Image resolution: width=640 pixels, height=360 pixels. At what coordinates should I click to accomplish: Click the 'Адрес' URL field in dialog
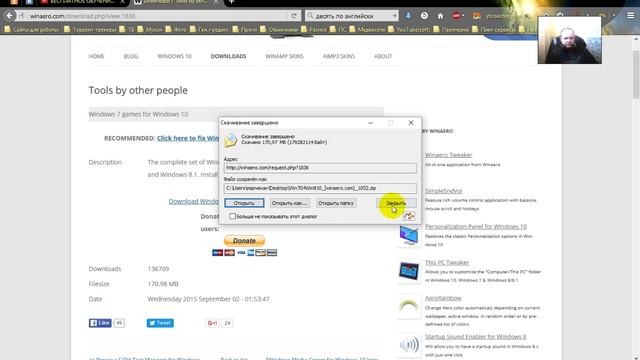pos(320,168)
